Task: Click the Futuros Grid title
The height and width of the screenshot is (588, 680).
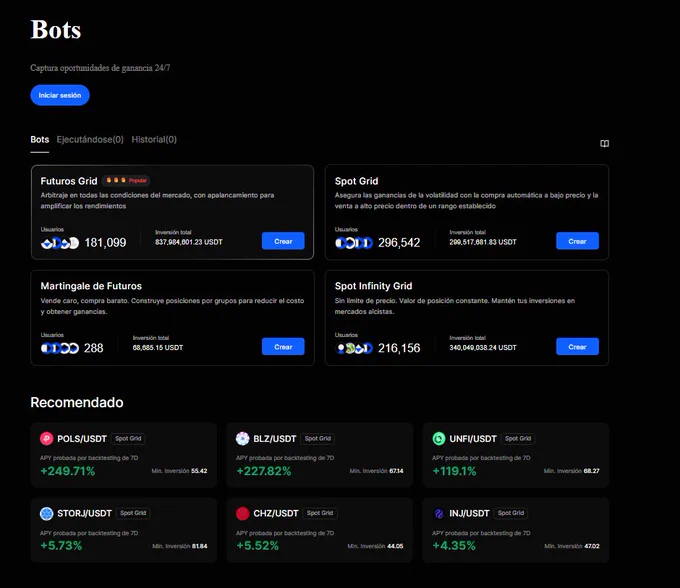Action: [69, 181]
